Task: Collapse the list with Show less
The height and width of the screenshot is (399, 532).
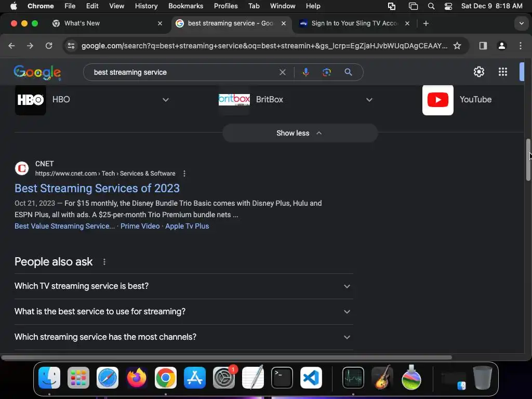Action: point(300,133)
